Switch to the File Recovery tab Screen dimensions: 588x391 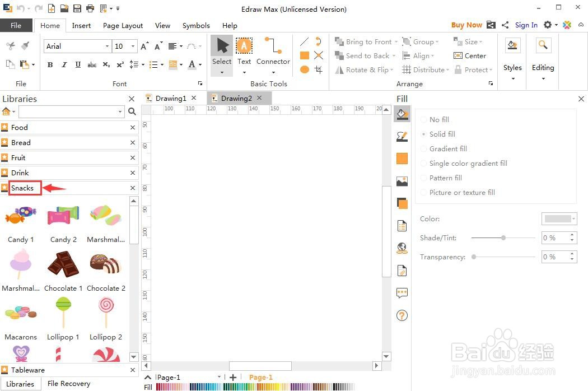(x=69, y=384)
